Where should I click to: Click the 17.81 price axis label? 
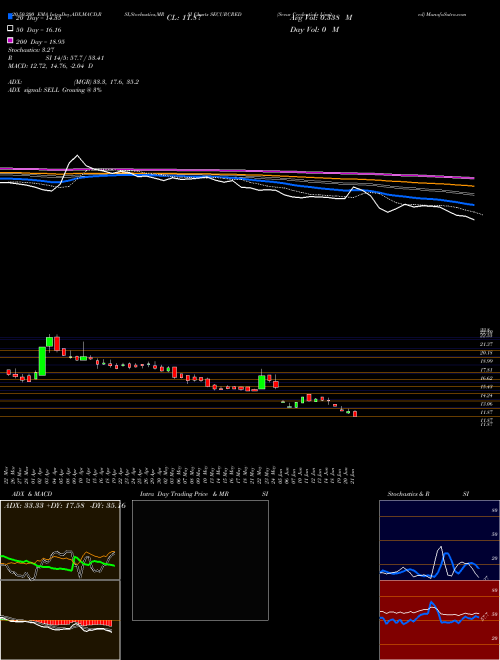tap(487, 370)
